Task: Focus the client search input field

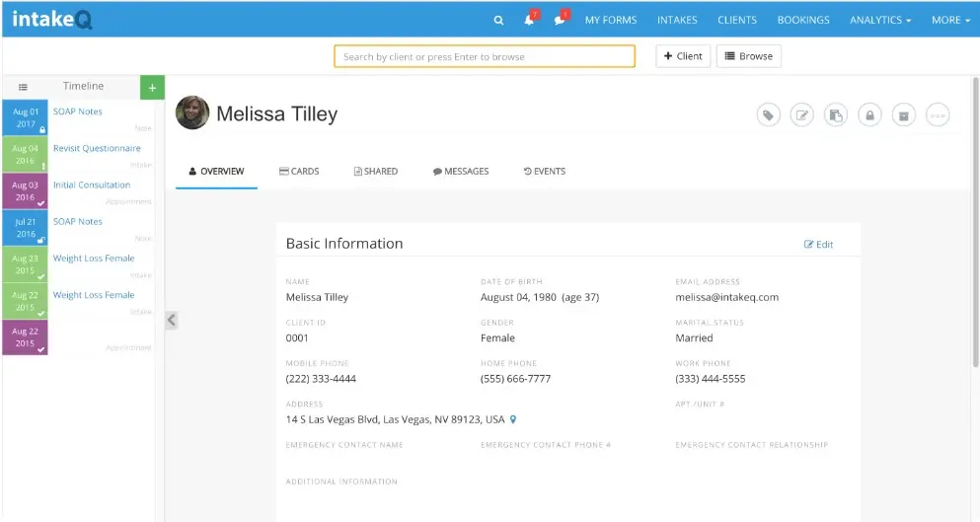Action: point(484,56)
